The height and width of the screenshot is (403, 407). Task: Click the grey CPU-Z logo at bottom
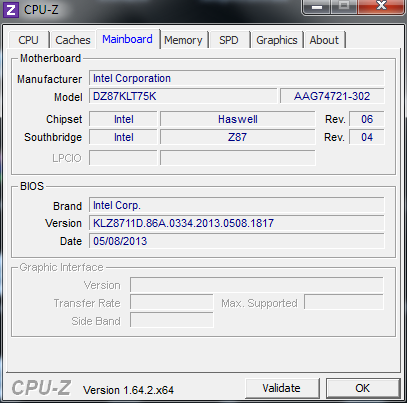click(41, 388)
